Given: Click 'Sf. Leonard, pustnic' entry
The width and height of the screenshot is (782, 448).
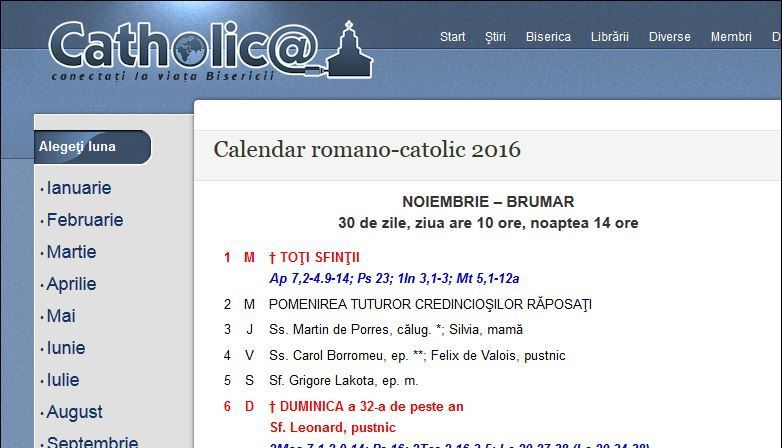Looking at the screenshot, I should point(333,428).
